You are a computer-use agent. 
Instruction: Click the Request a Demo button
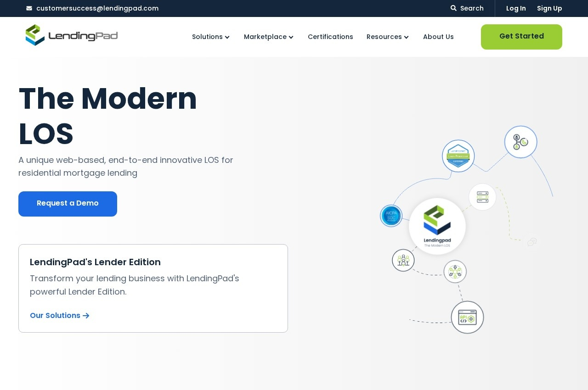[68, 204]
